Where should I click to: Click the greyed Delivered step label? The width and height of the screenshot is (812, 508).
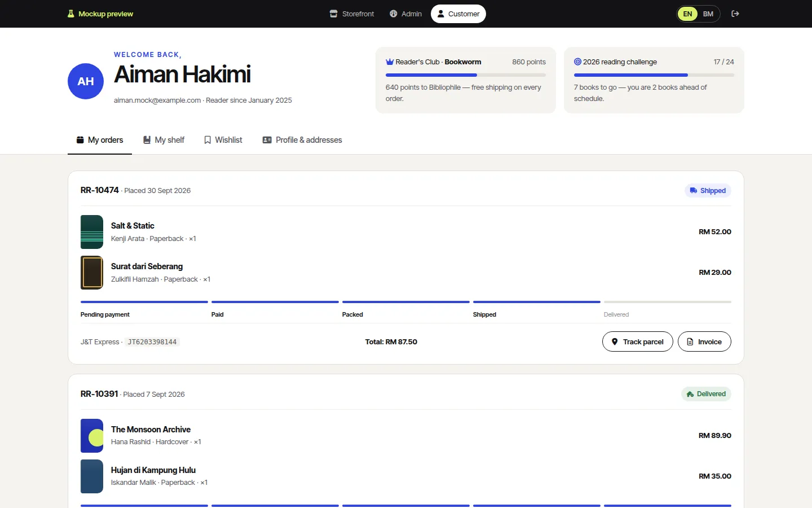point(616,314)
